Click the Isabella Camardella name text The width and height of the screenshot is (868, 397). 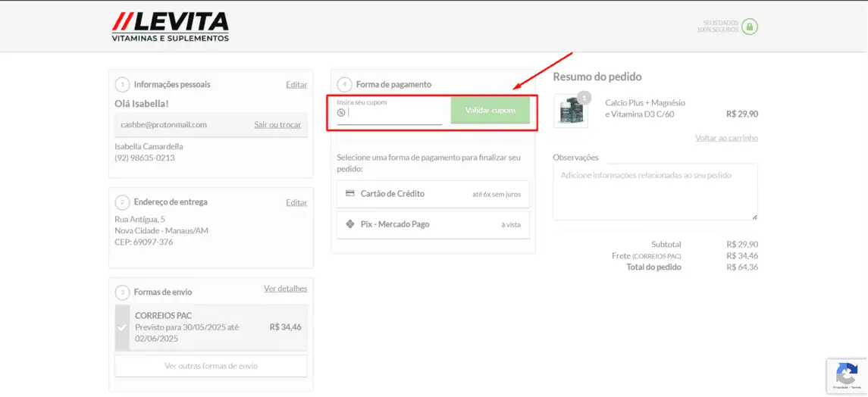[x=149, y=146]
